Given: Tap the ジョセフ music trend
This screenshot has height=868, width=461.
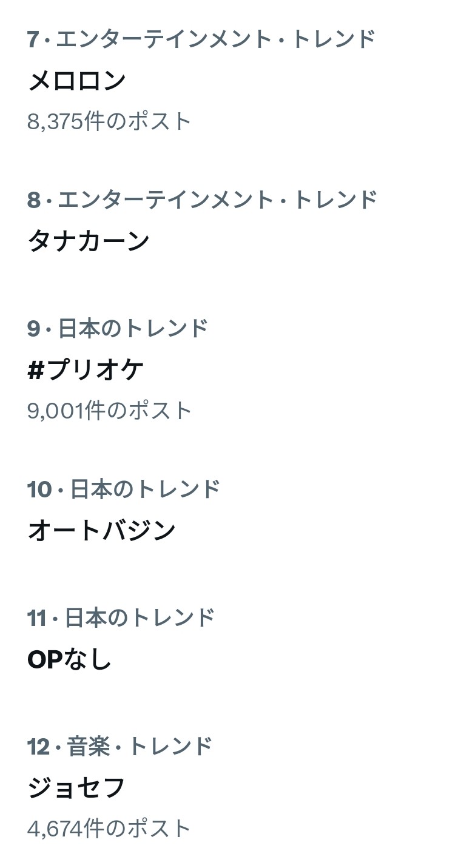Looking at the screenshot, I should pos(76,788).
